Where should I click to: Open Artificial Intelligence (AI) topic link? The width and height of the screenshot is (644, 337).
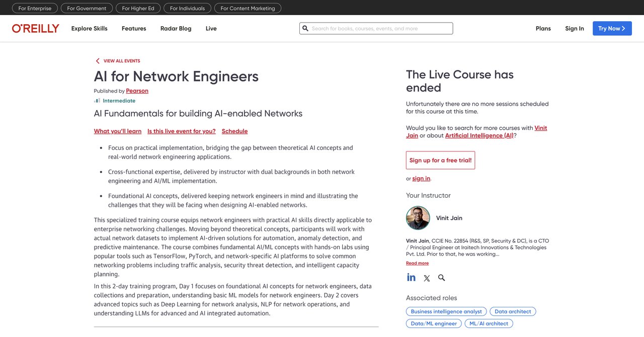click(479, 136)
